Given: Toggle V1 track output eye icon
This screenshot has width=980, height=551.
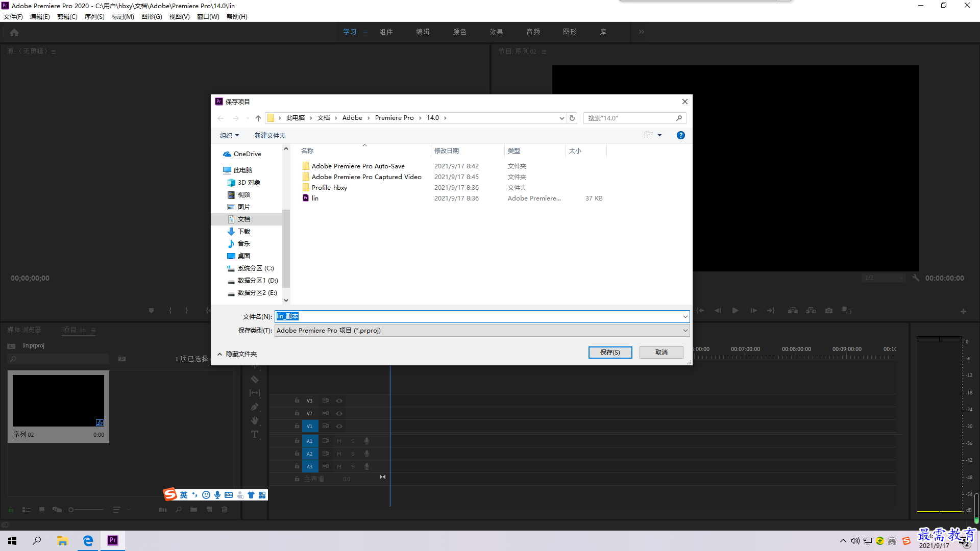Looking at the screenshot, I should pos(339,426).
